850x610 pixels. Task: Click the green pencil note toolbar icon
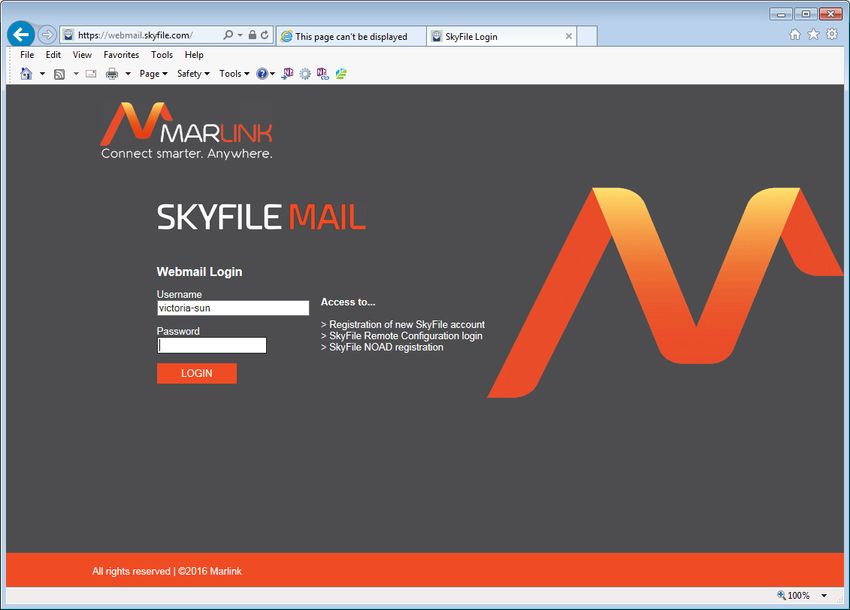click(x=341, y=74)
